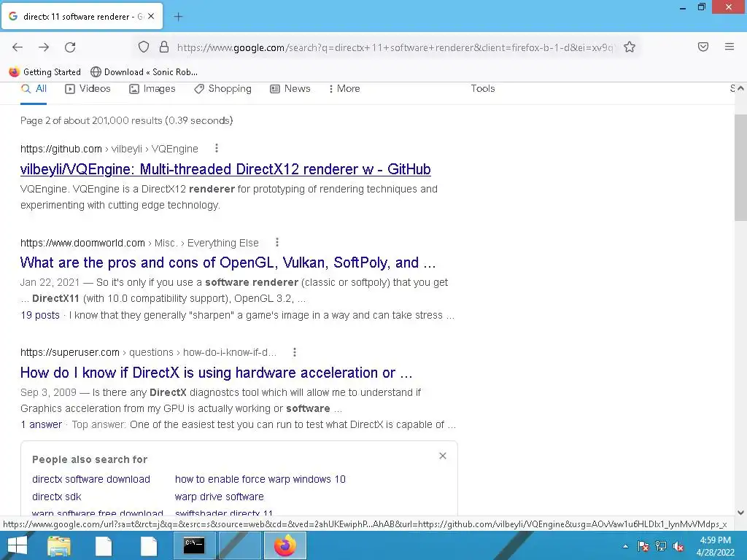
Task: Open options dots for github.com result
Action: [x=217, y=148]
